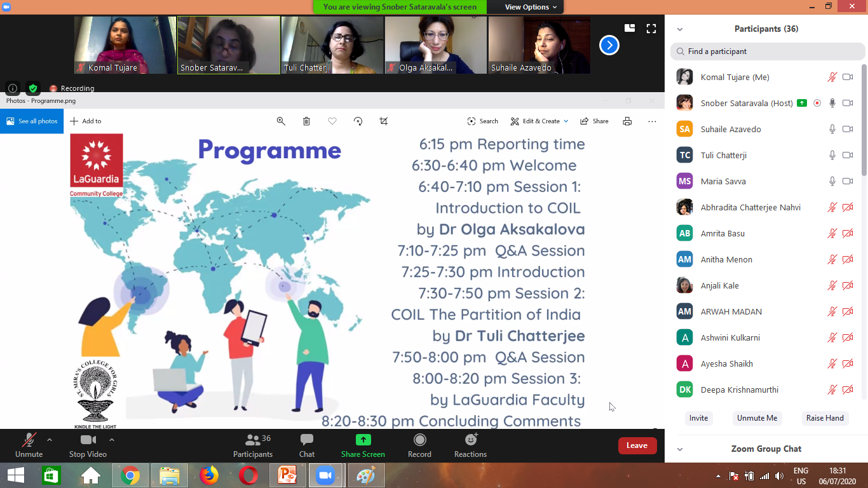
Task: Start recording with the Record button
Action: (x=419, y=440)
